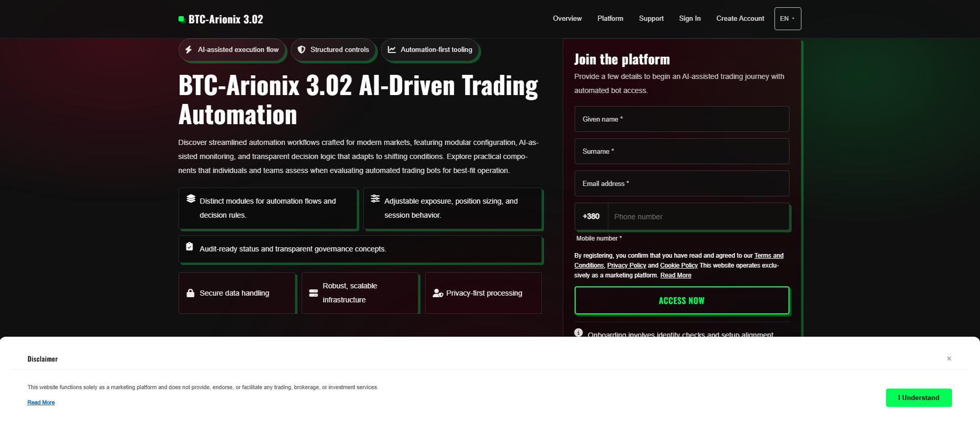Select the Structured controls pill

click(333, 50)
